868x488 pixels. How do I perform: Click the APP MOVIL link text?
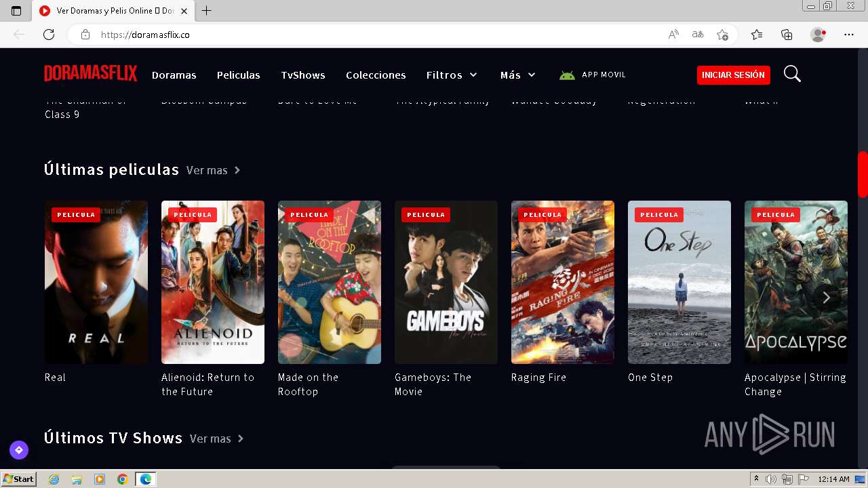(604, 75)
